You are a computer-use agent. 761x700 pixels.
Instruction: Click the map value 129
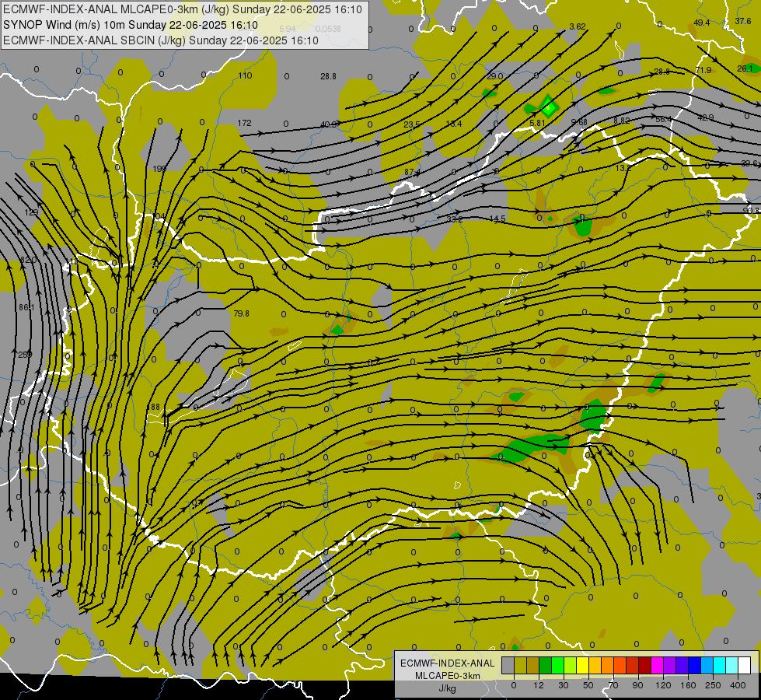[x=31, y=212]
